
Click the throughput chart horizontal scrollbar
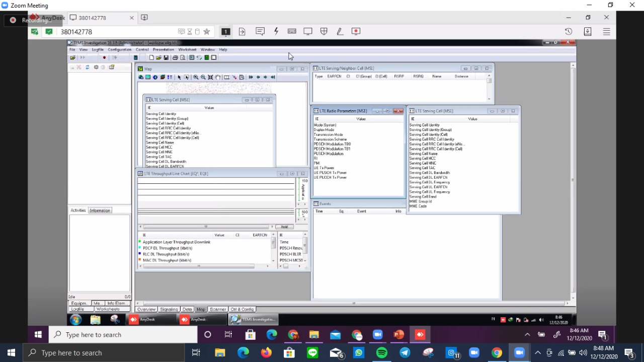[x=205, y=227]
